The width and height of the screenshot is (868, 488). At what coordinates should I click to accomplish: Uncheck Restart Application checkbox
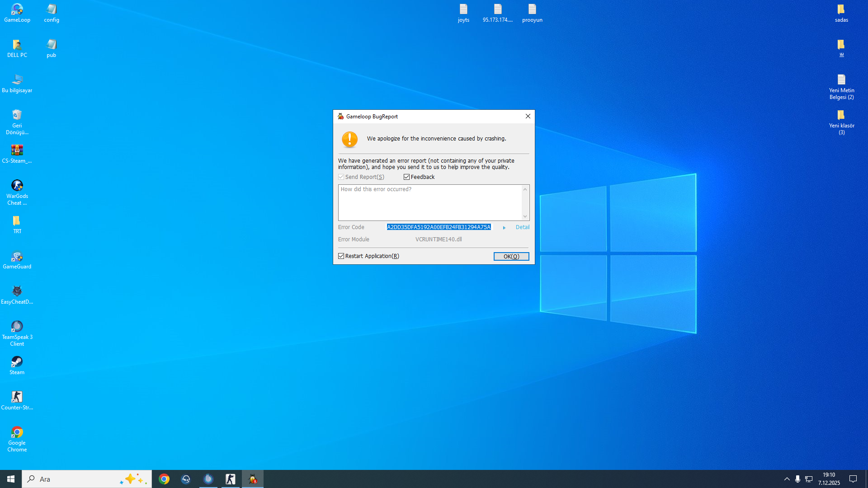click(341, 256)
